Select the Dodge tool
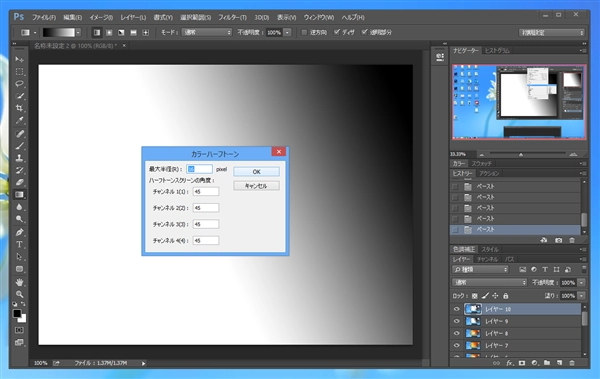Screen dimensions: 600x379 pos(19,219)
